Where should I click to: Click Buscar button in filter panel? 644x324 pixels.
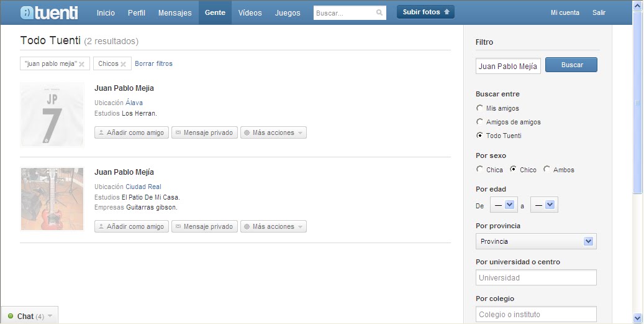[571, 65]
